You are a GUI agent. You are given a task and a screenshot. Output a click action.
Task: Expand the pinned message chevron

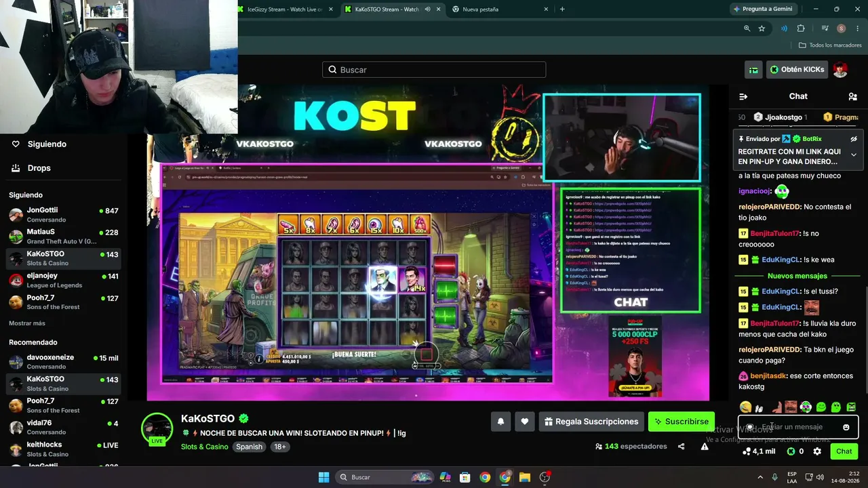click(x=854, y=155)
